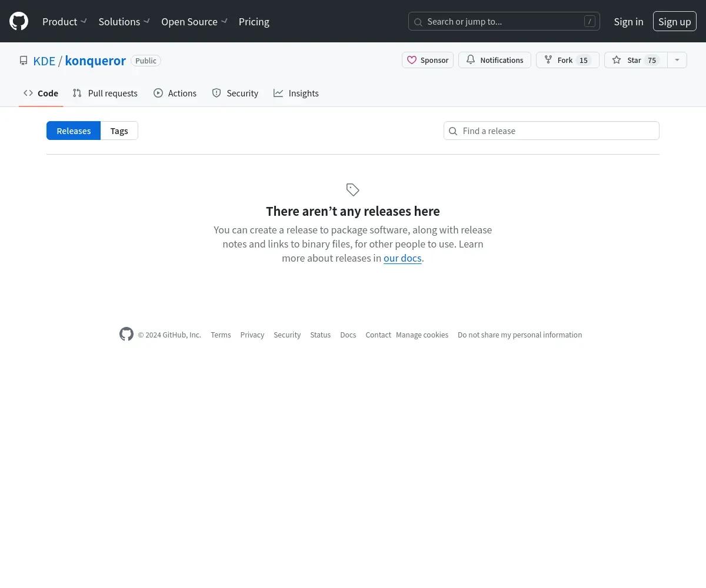Click the Search or jump to field

[504, 22]
